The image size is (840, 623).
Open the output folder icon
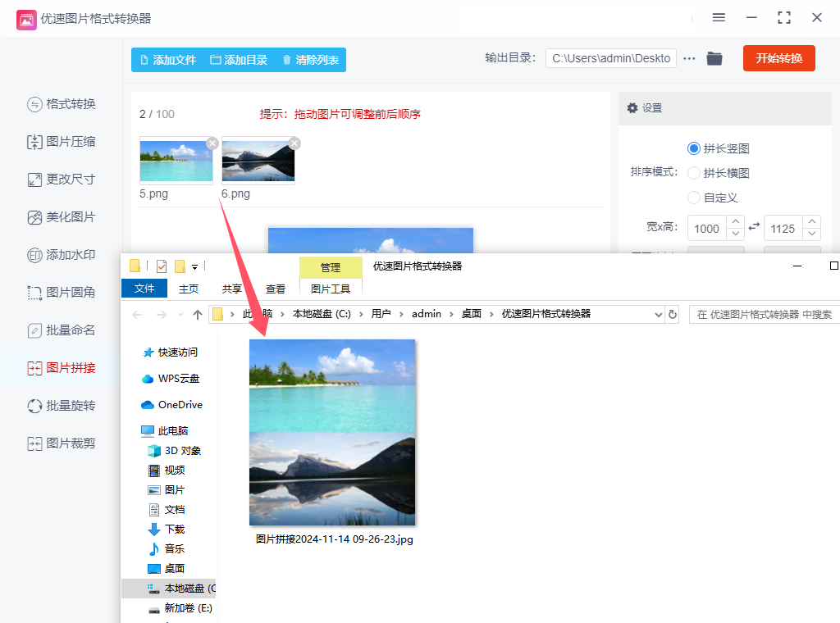pos(714,58)
